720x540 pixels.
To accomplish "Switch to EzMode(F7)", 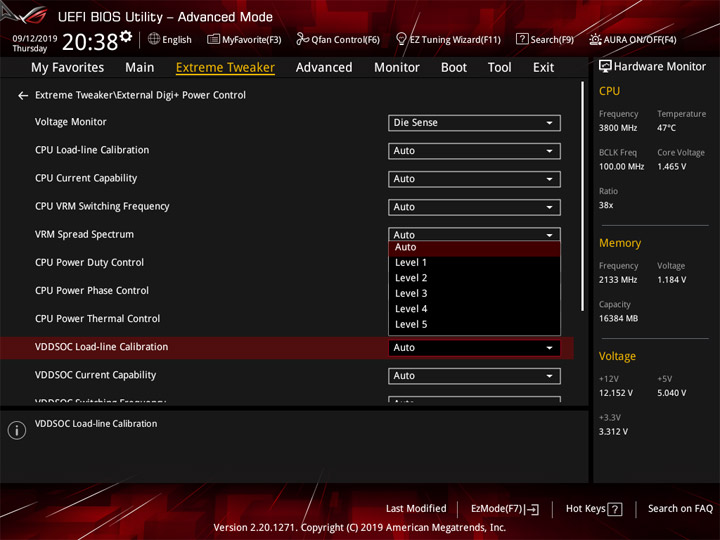I will click(x=505, y=509).
